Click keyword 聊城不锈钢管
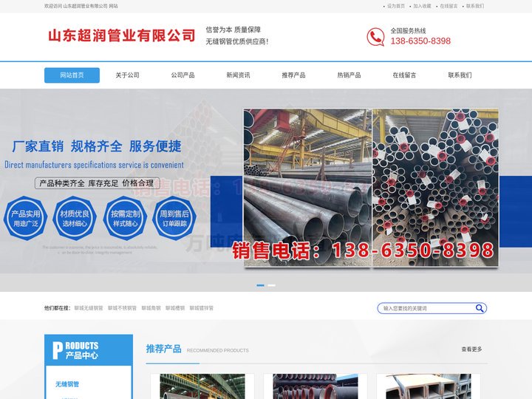The width and height of the screenshot is (532, 399). tap(122, 308)
